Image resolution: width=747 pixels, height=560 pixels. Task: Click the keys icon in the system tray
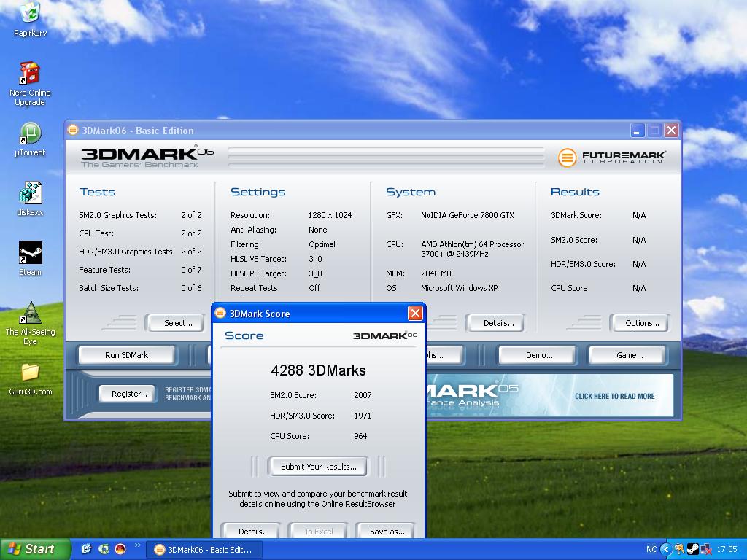tap(679, 550)
